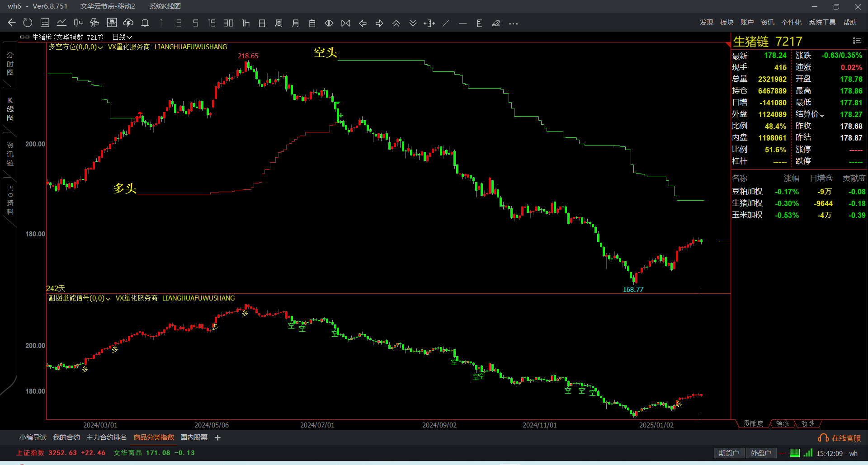Click the back arrow icon in toolbar
The width and height of the screenshot is (868, 465).
(12, 23)
